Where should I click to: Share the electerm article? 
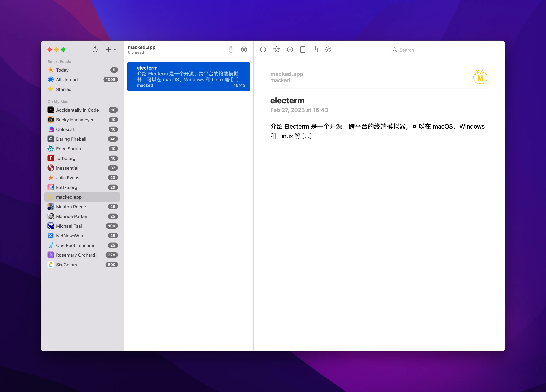(315, 49)
